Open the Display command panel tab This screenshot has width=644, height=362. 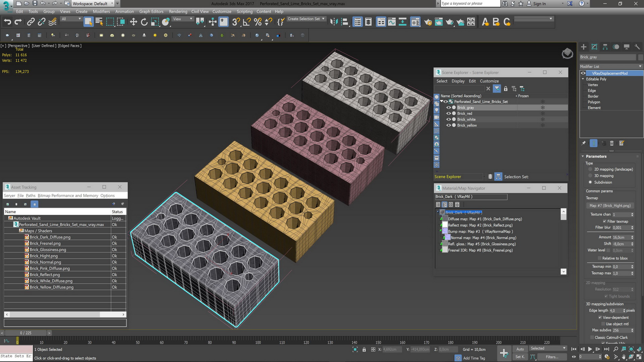coord(627,47)
